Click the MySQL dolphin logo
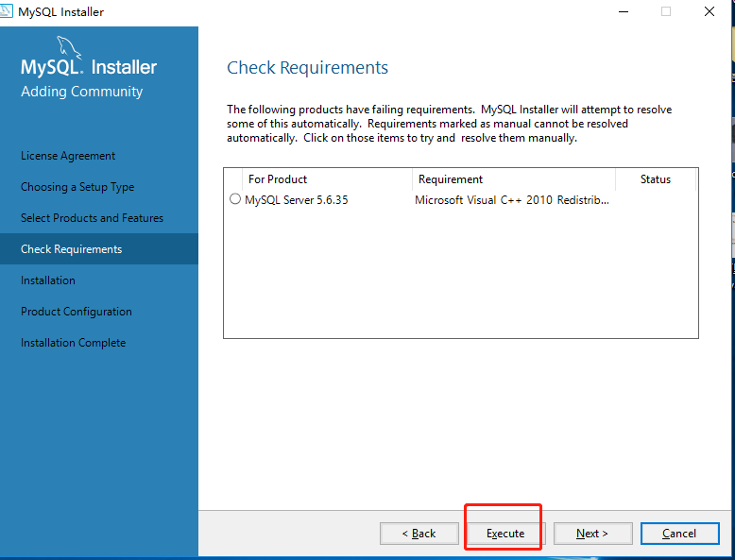This screenshot has height=560, width=735. (x=68, y=48)
